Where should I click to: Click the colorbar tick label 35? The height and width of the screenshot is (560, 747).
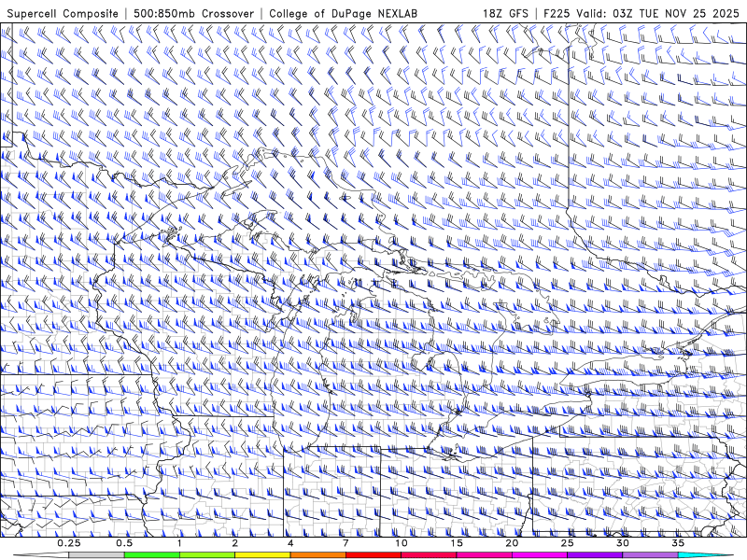(678, 543)
